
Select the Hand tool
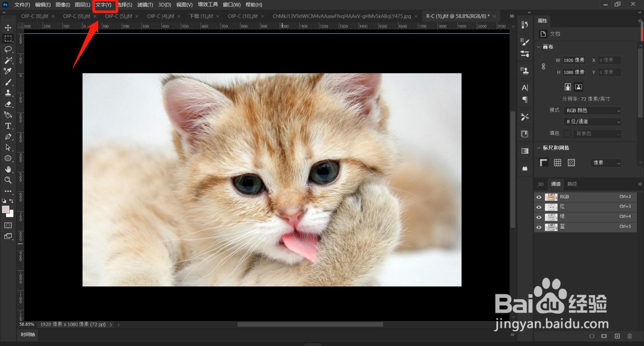click(8, 169)
